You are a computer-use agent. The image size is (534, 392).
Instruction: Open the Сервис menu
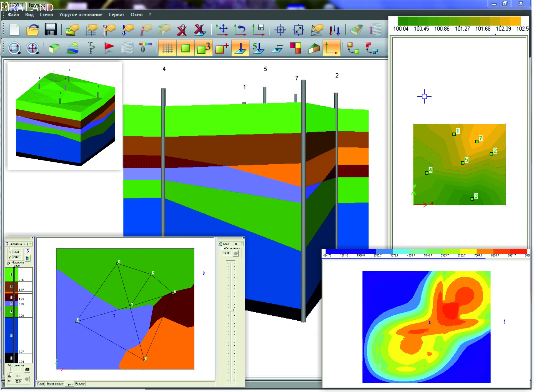coord(116,15)
